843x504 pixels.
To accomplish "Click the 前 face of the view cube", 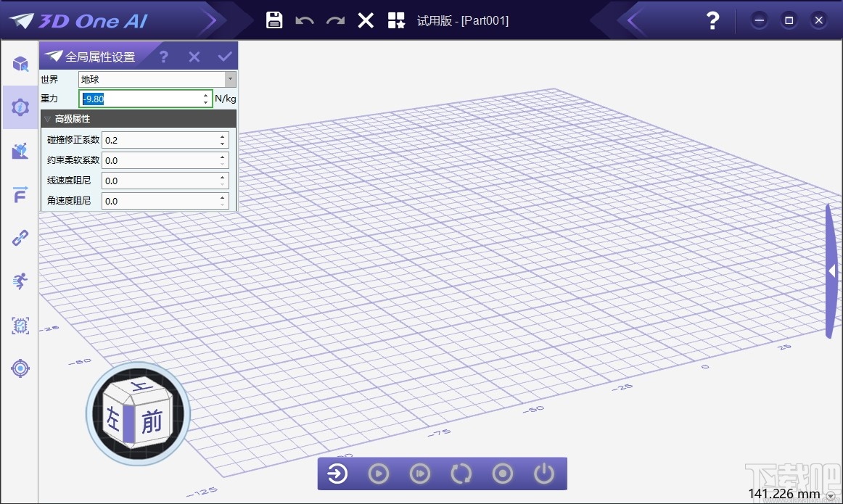I will pos(152,421).
